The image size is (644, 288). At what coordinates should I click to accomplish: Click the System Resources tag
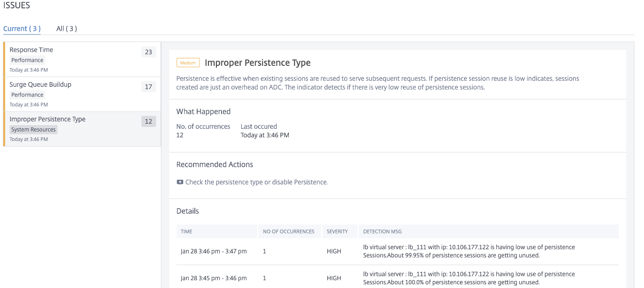[34, 130]
